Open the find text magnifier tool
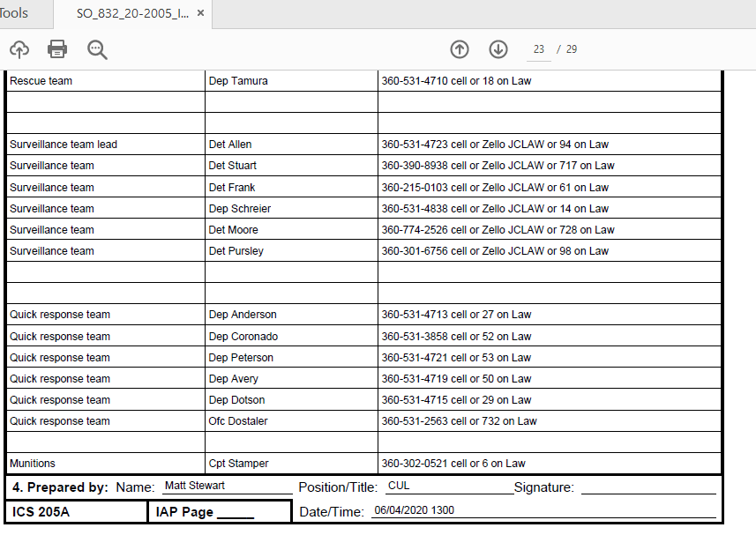This screenshot has width=756, height=535. click(x=97, y=49)
